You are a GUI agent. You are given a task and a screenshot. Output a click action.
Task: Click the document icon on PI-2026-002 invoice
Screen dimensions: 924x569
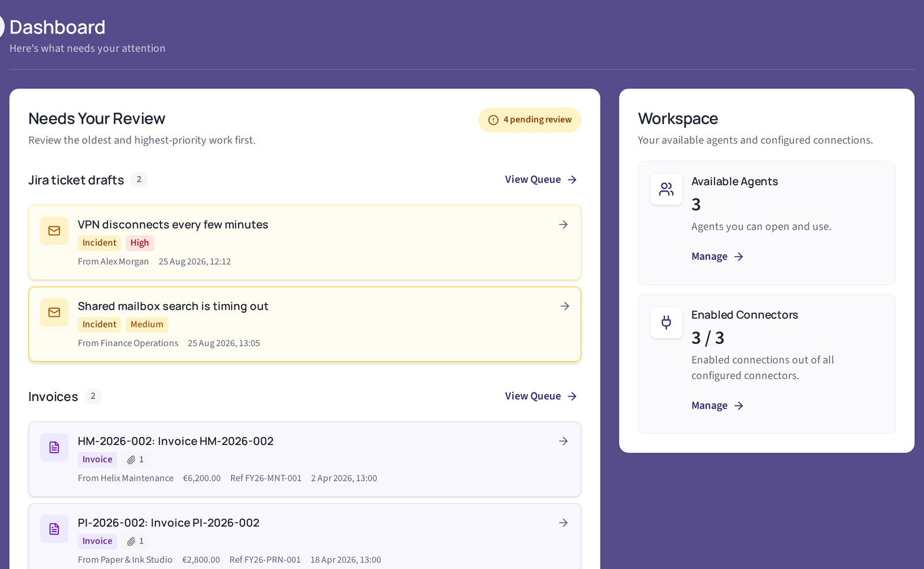tap(54, 529)
